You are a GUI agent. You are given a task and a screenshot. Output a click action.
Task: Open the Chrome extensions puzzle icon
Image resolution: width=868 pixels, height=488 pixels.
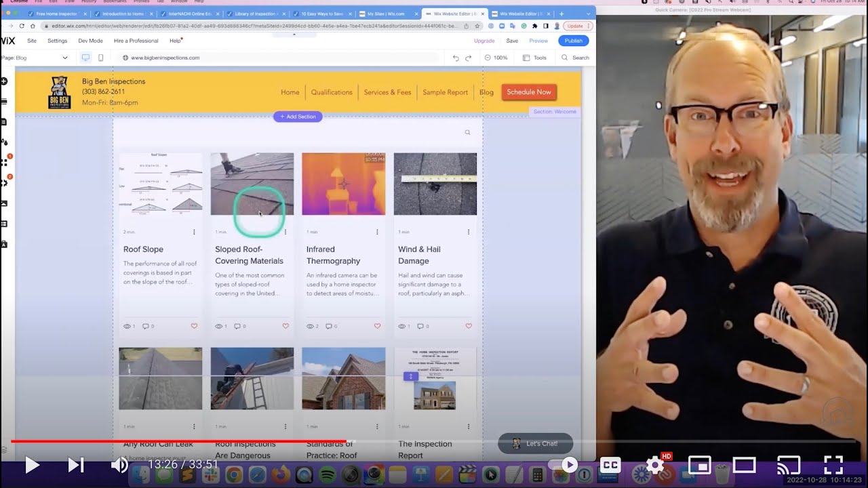(x=535, y=26)
